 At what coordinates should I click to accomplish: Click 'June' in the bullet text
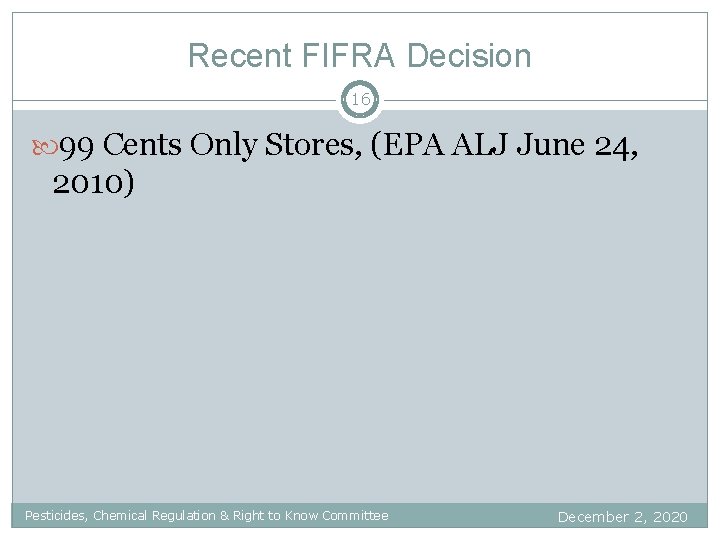click(551, 144)
